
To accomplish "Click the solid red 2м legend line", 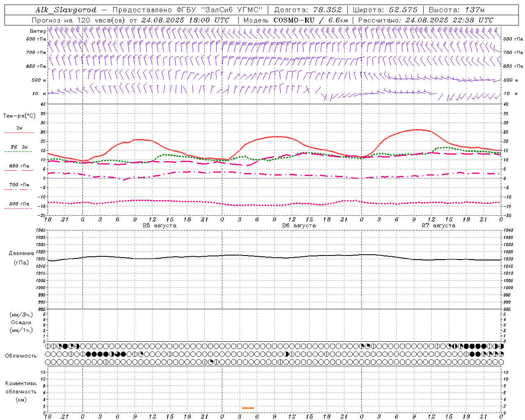I will [19, 132].
